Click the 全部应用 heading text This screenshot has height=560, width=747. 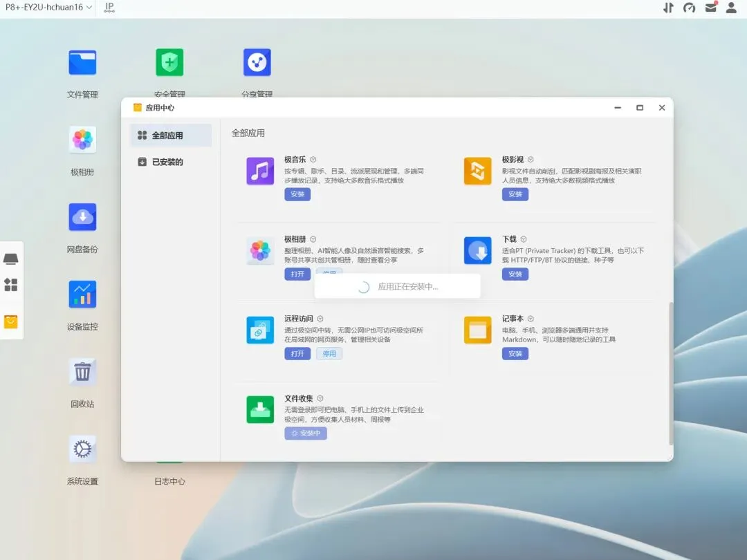coord(248,133)
